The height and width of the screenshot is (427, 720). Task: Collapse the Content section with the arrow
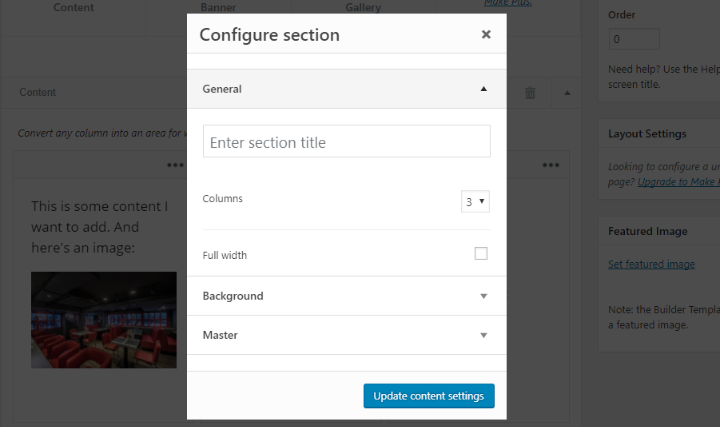pyautogui.click(x=567, y=93)
